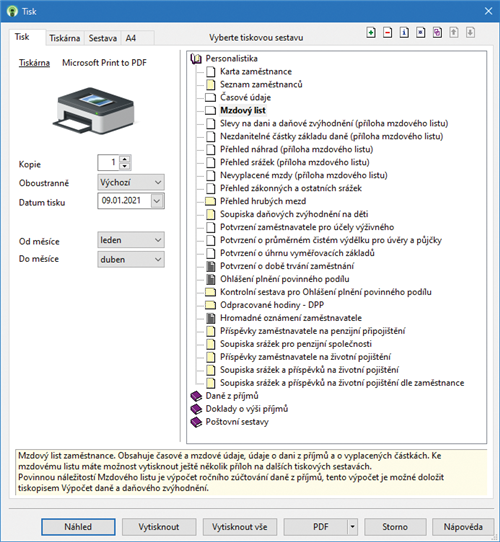Click the Personalistika open book icon
Screen dimensions: 500x542
click(x=196, y=59)
